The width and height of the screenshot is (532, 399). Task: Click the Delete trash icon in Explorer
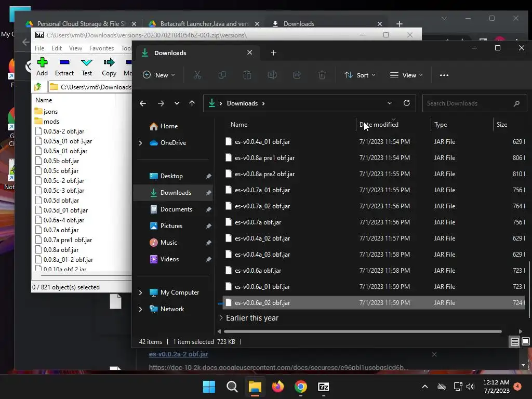(322, 75)
